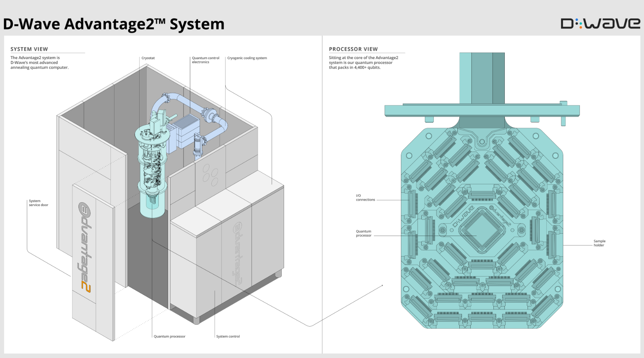
Task: Click the I/O connections label
Action: [x=365, y=198]
